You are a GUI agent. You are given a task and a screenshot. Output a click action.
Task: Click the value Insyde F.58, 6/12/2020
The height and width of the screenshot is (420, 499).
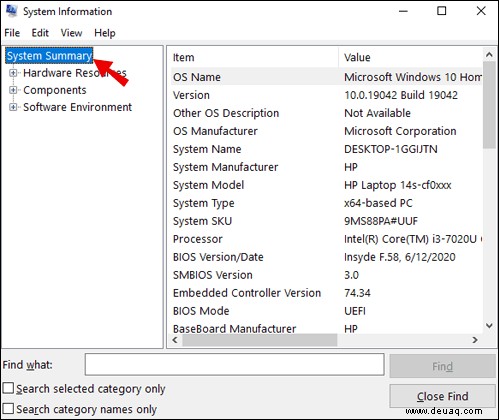tap(400, 257)
